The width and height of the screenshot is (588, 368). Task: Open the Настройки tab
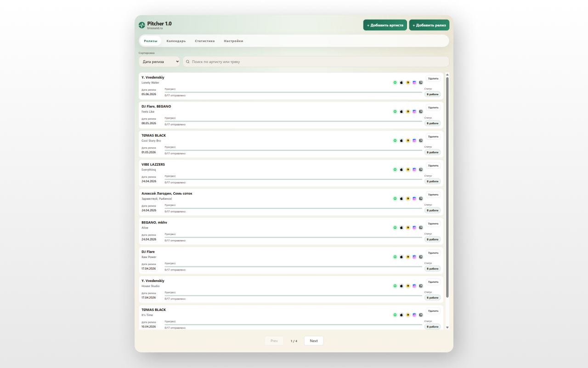233,41
